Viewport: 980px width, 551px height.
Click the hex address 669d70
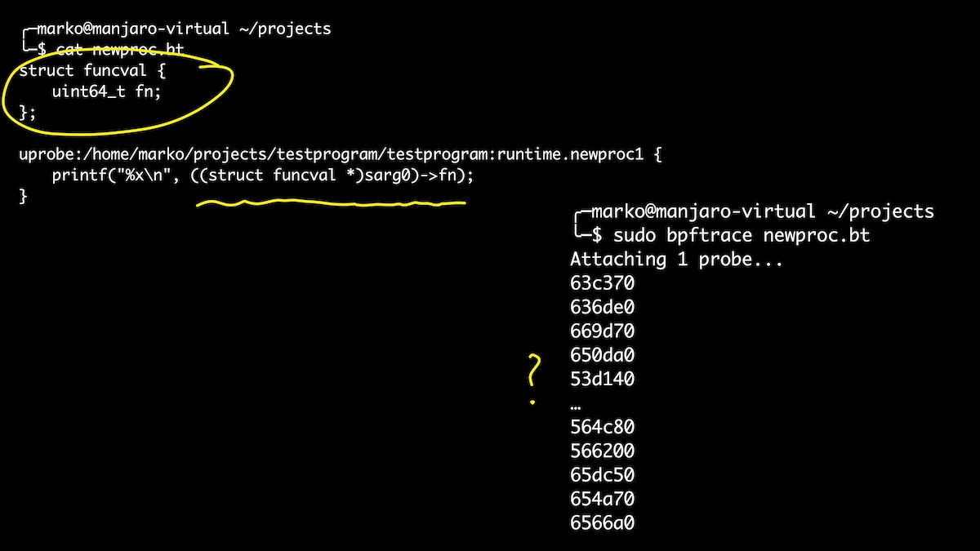(x=602, y=331)
